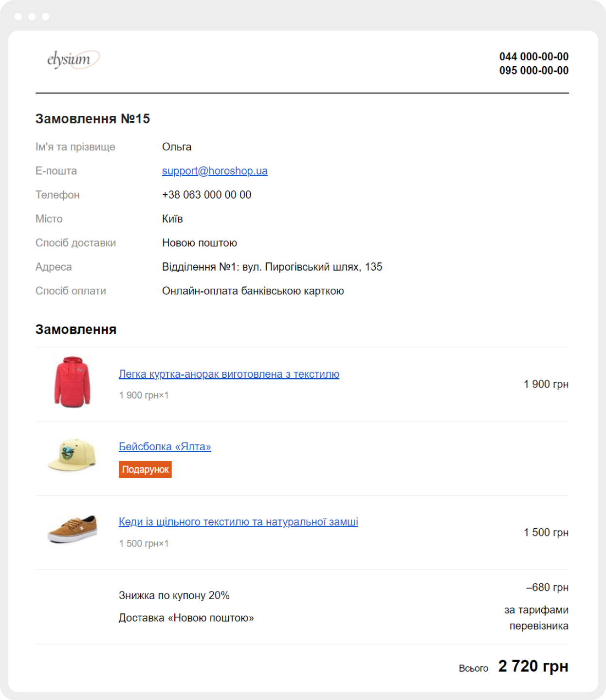Click the brown sneakers thumbnail
Viewport: 606px width, 700px height.
tap(72, 529)
